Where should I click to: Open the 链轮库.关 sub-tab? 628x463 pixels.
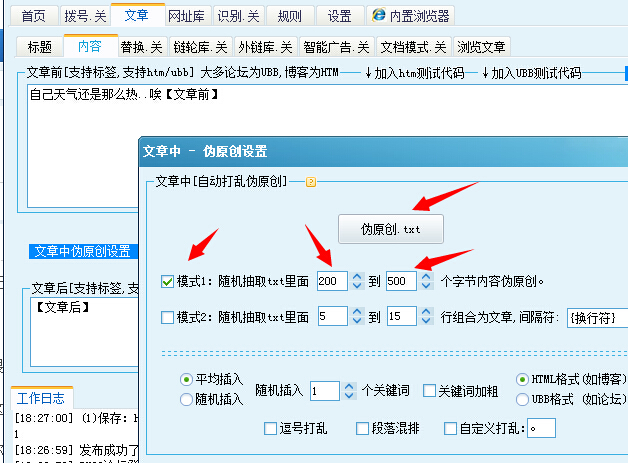(x=201, y=47)
